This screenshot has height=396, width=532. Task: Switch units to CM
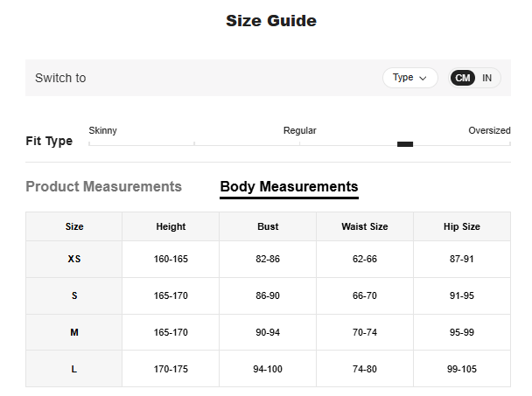tap(463, 78)
